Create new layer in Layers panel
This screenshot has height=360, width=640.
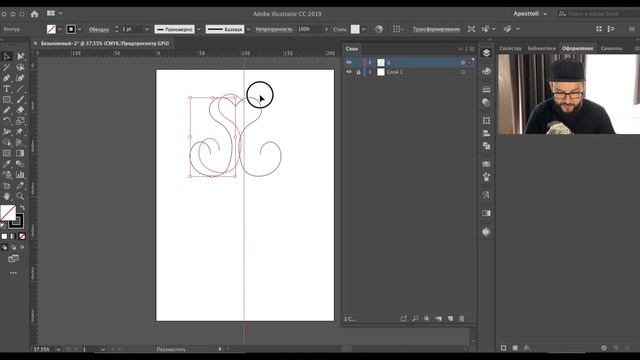[x=450, y=318]
